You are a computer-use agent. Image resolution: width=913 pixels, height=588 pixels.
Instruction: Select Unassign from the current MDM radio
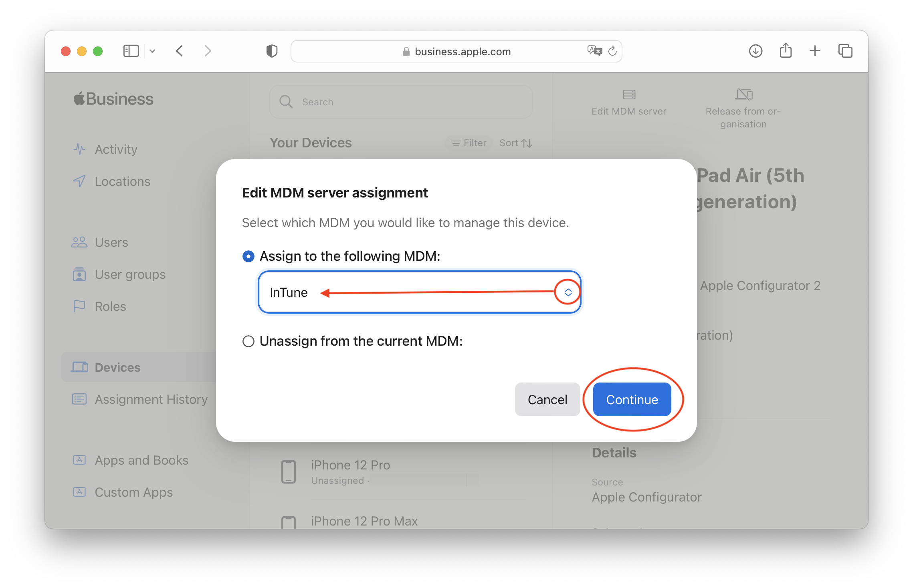248,341
